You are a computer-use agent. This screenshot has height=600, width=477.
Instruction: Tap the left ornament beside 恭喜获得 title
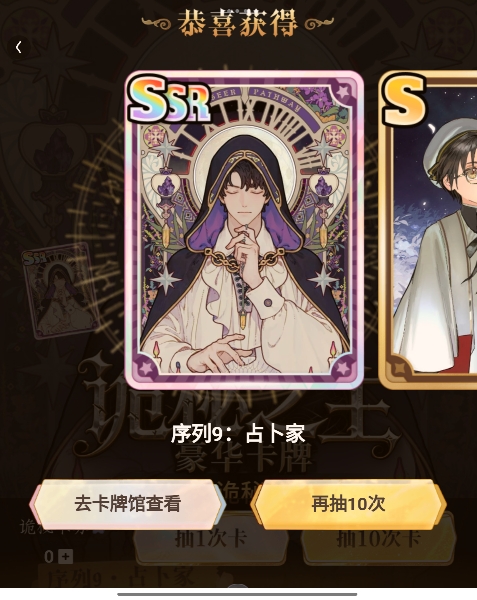point(156,23)
